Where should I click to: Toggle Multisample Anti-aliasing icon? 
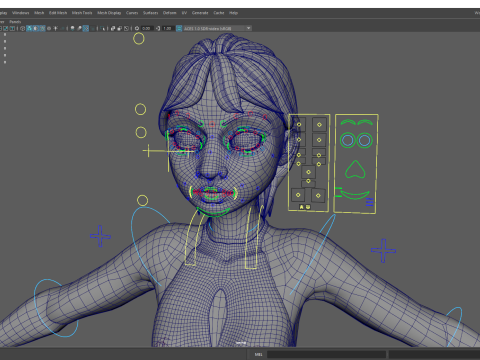pyautogui.click(x=86, y=28)
